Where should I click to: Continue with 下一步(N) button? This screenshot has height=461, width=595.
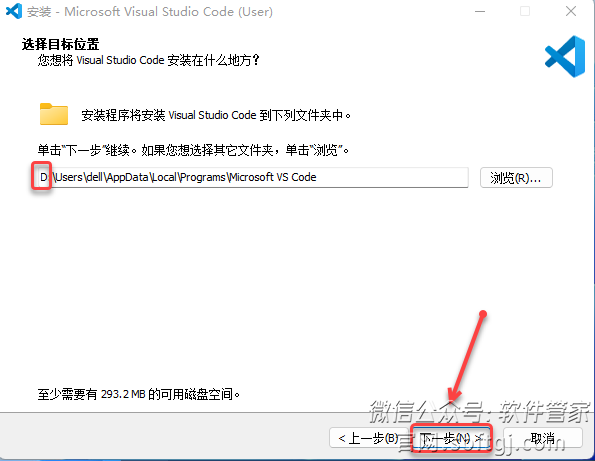452,439
